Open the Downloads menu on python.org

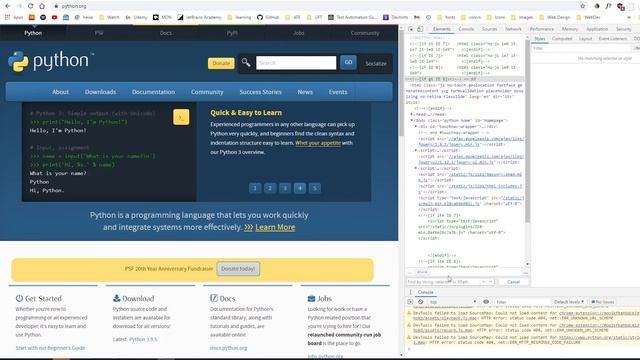coord(100,92)
